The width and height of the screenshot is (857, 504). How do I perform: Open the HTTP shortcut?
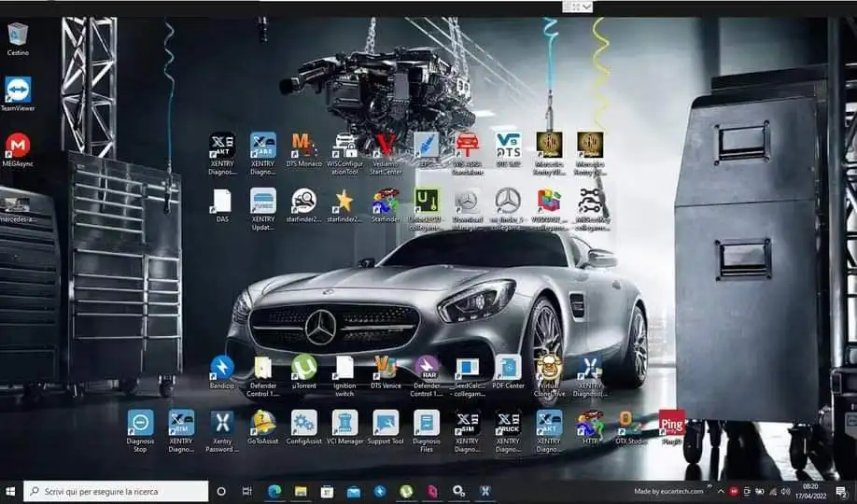[590, 427]
